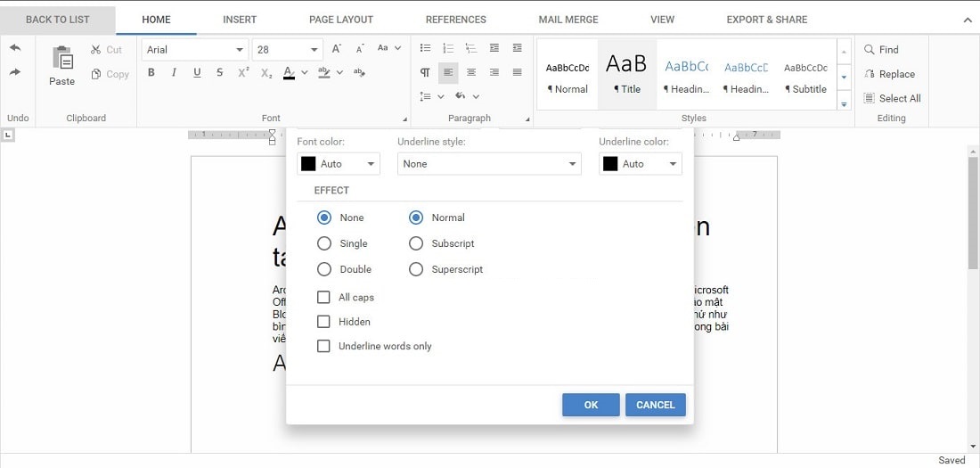Apply the Title style thumbnail
Image resolution: width=980 pixels, height=468 pixels.
tap(627, 74)
